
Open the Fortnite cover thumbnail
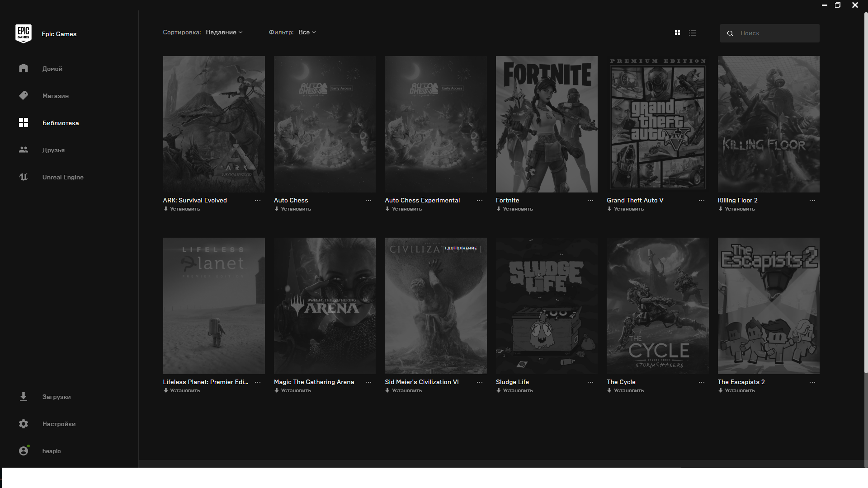547,124
